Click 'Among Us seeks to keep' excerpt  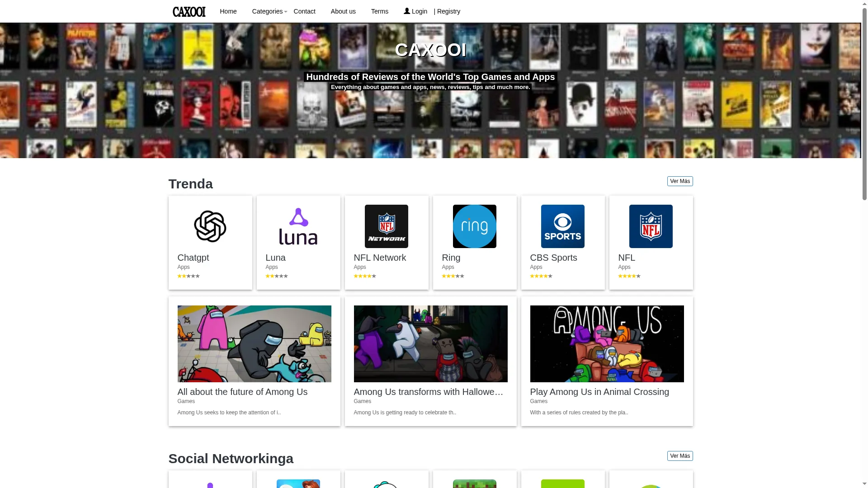(229, 413)
